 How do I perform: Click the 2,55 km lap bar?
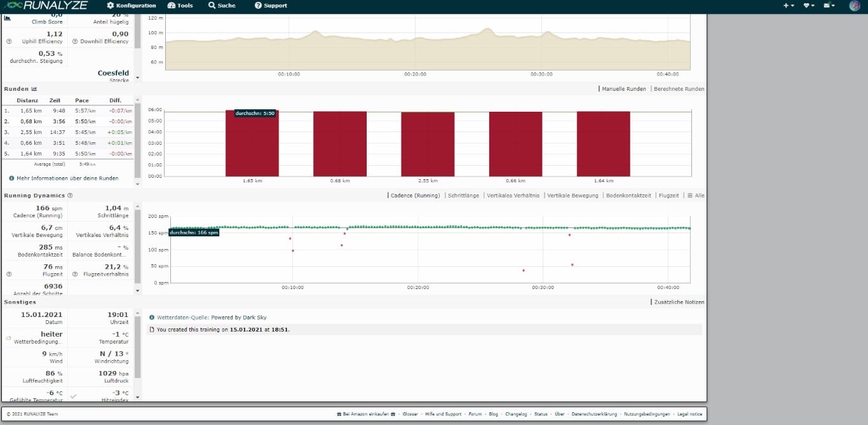(x=427, y=144)
